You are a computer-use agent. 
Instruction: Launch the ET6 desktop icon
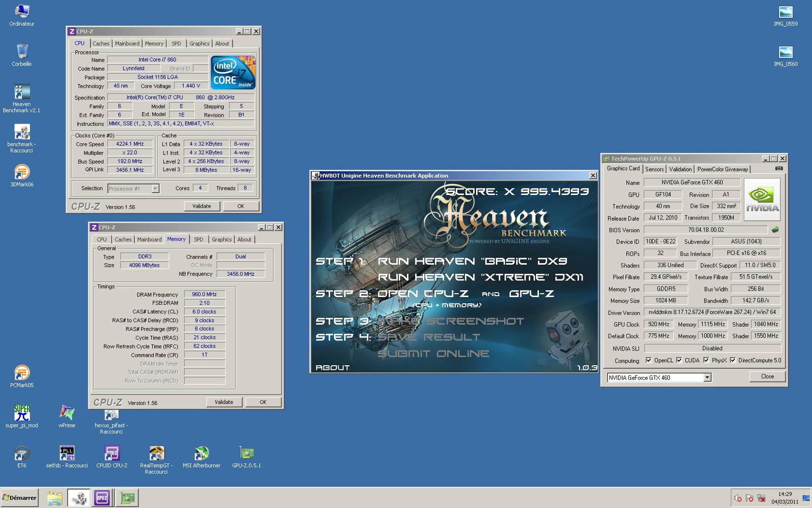pos(22,457)
